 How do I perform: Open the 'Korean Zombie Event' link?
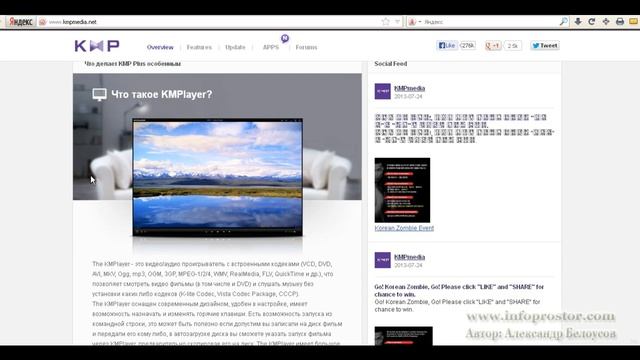[404, 228]
